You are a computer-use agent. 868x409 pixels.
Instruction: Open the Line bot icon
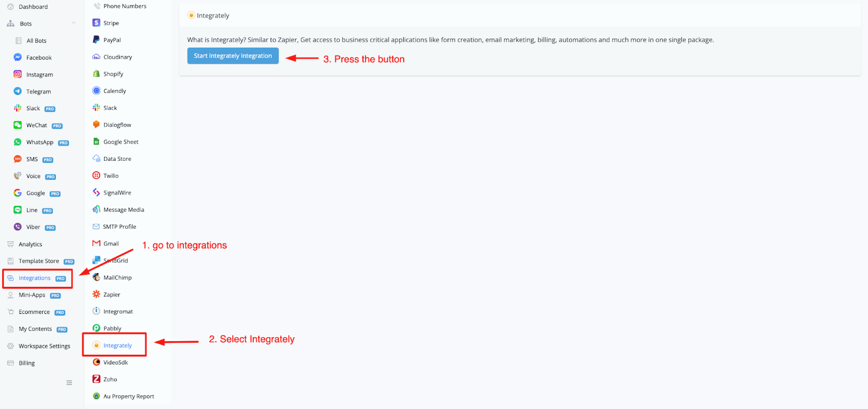(x=18, y=210)
